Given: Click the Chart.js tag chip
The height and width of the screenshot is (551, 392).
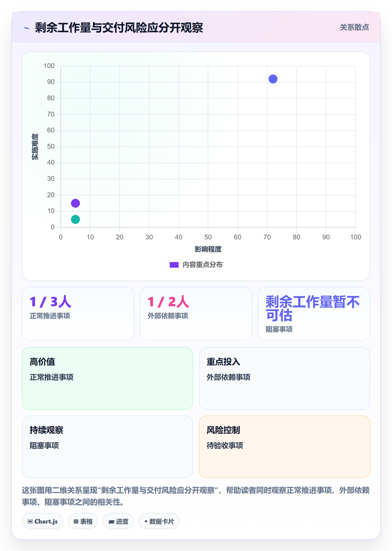Looking at the screenshot, I should (x=43, y=521).
